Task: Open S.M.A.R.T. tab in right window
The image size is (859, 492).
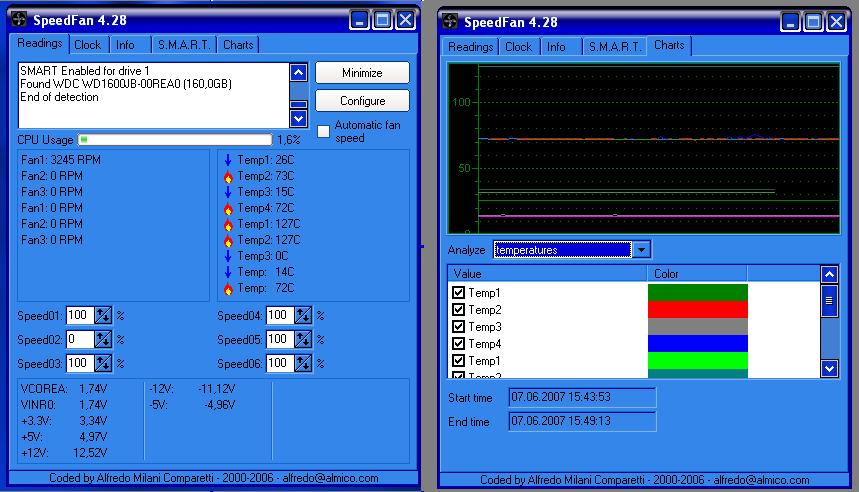Action: pos(615,47)
